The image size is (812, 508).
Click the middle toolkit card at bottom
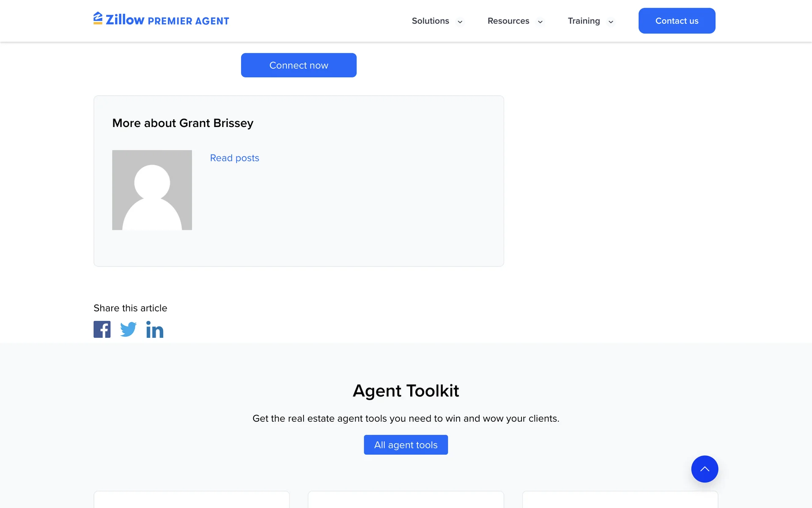coord(406,500)
